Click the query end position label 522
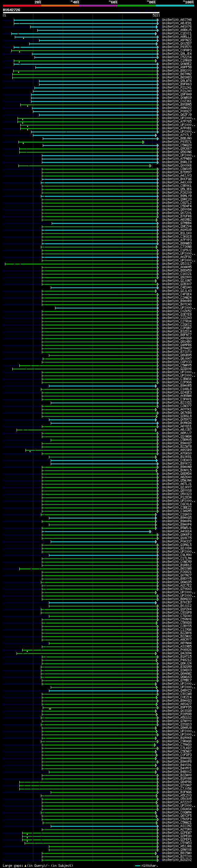The width and height of the screenshot is (197, 868). 155,15
